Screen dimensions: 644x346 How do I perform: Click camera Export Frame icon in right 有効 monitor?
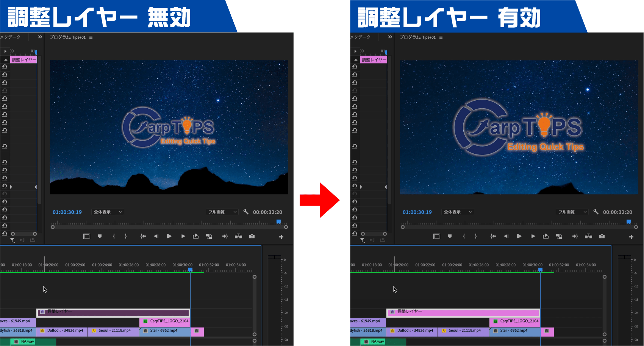coord(602,236)
